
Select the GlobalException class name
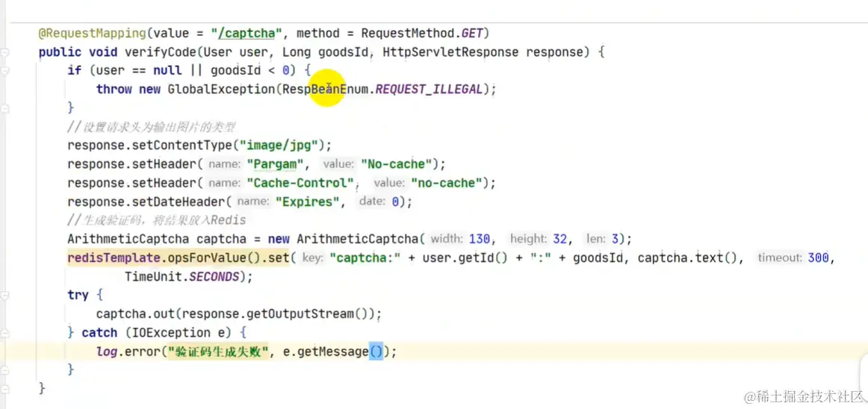click(221, 89)
